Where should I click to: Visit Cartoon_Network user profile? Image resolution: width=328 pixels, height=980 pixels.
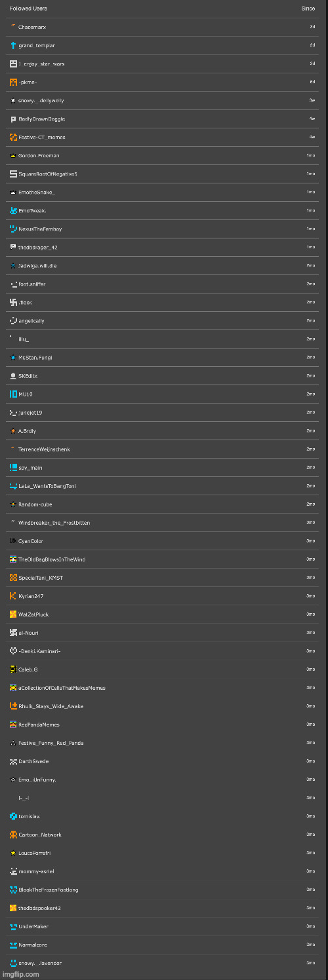40,835
